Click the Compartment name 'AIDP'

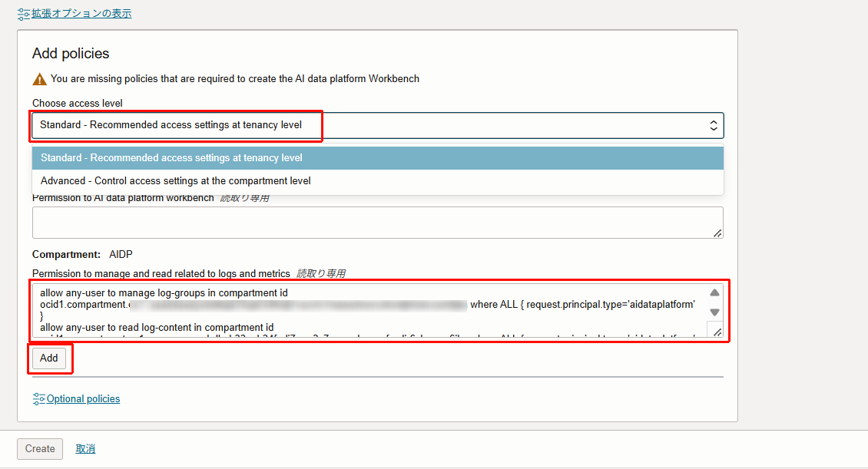click(x=121, y=254)
